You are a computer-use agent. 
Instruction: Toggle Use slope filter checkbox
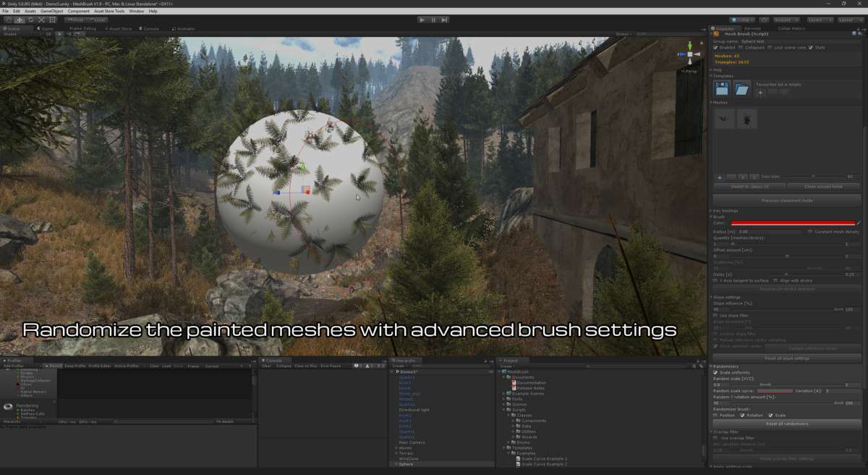715,316
